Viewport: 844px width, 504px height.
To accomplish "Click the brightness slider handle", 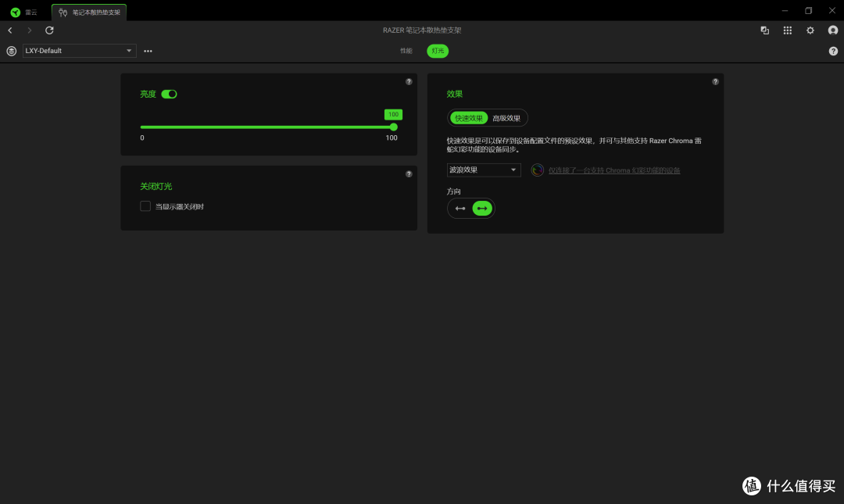I will (x=393, y=127).
